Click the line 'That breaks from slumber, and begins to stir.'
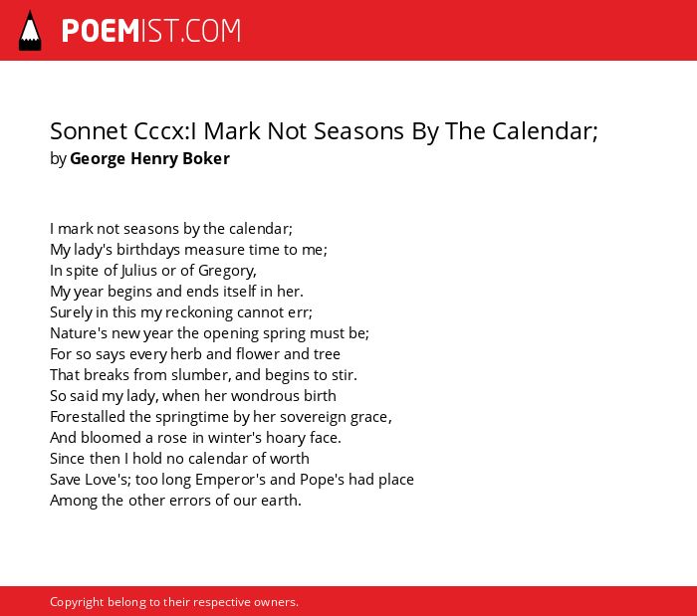Image resolution: width=697 pixels, height=616 pixels. click(x=203, y=375)
